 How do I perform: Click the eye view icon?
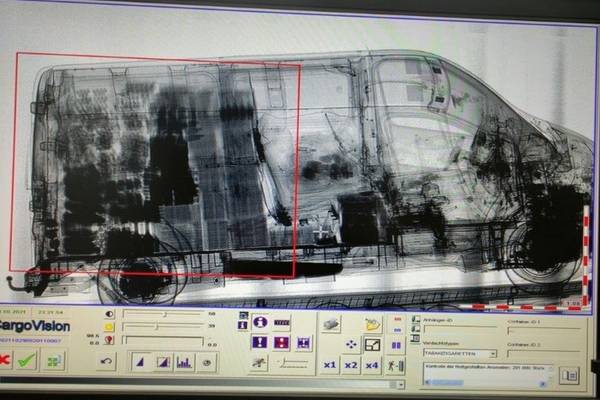[209, 362]
